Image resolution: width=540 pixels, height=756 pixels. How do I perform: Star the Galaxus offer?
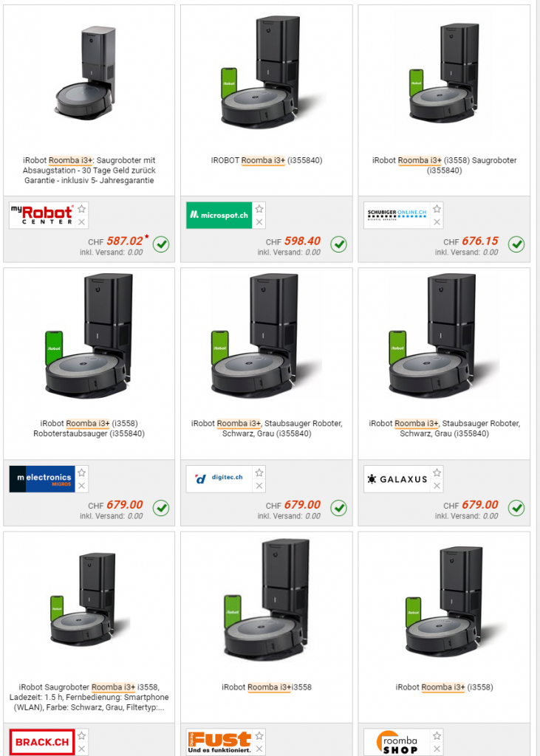[x=437, y=472]
